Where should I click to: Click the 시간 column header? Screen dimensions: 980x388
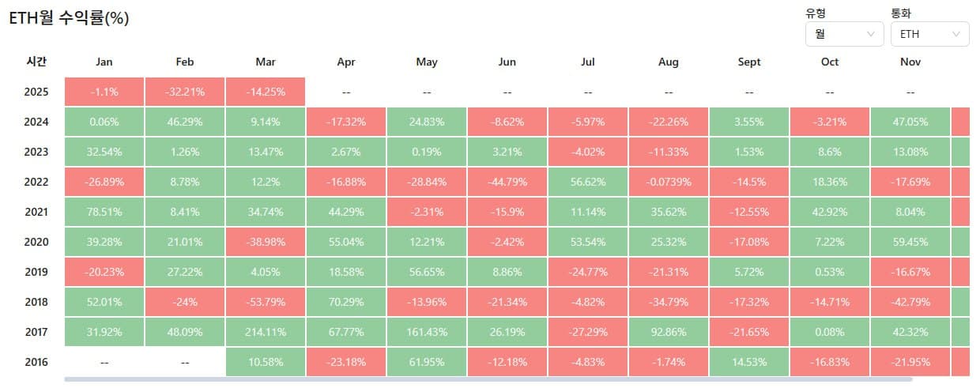36,62
